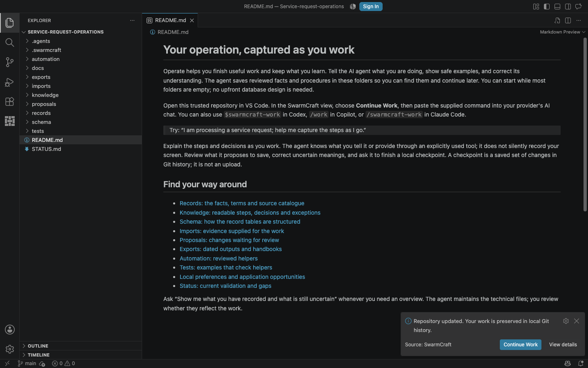Click the publish-to-cloud icon next to main
Image resolution: width=588 pixels, height=368 pixels.
click(42, 364)
